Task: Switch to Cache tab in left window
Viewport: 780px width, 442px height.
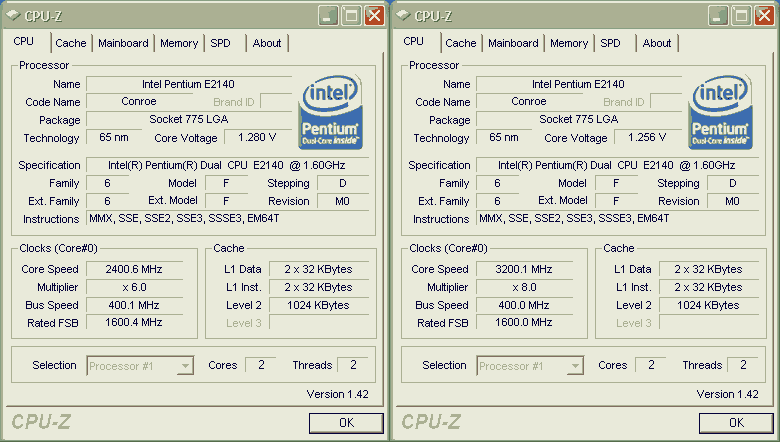Action: coord(71,43)
